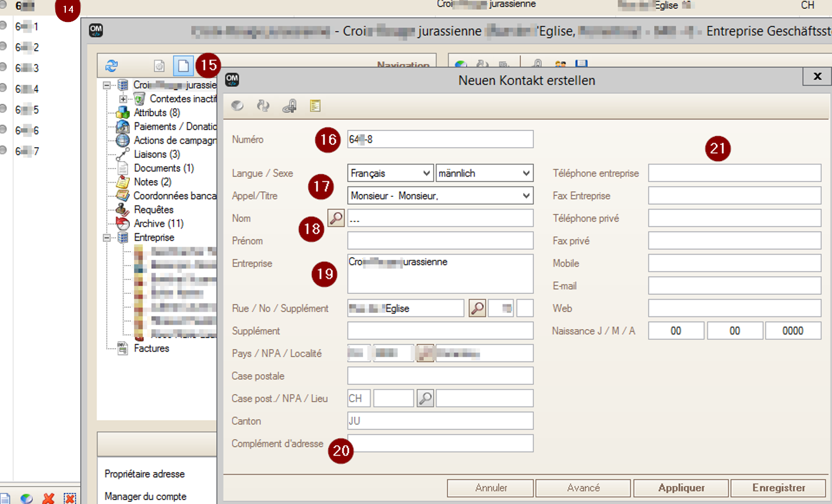Click the red X delete icon at bottom left
Viewport: 832px width, 504px height.
click(x=48, y=498)
